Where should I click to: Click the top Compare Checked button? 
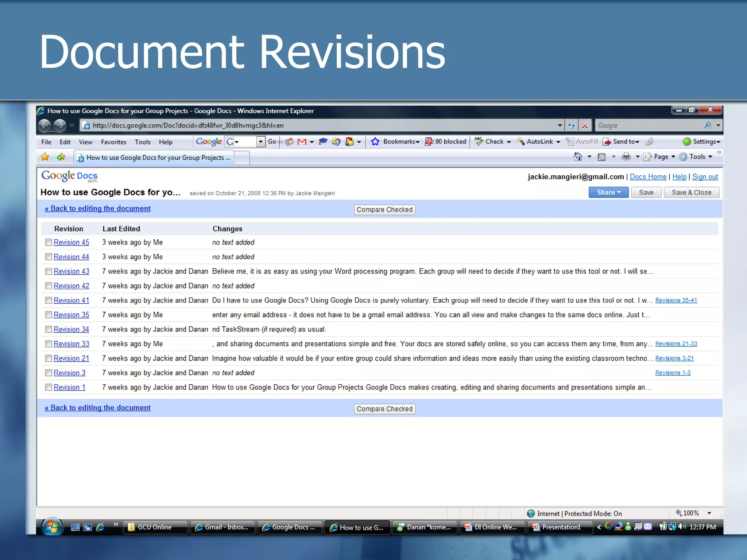tap(384, 210)
